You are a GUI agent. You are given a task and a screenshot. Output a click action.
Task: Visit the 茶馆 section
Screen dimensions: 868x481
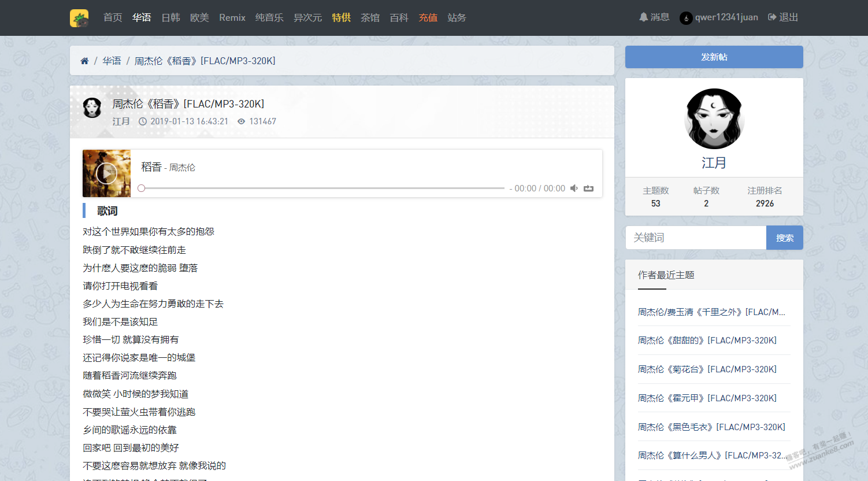coord(370,18)
